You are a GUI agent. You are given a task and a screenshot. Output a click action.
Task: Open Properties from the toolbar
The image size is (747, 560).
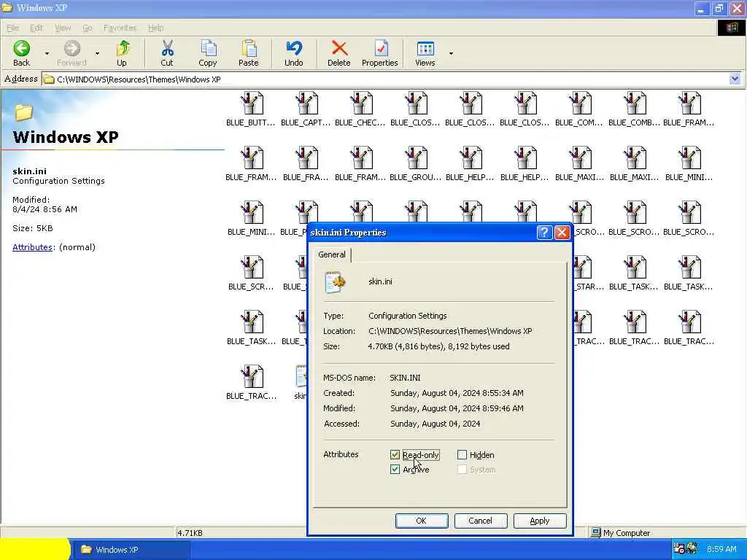click(379, 52)
